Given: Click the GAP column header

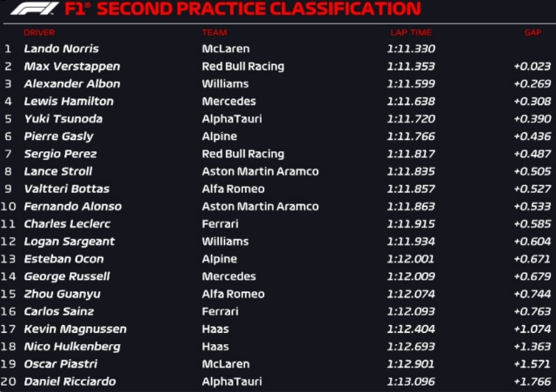Looking at the screenshot, I should click(x=532, y=32).
